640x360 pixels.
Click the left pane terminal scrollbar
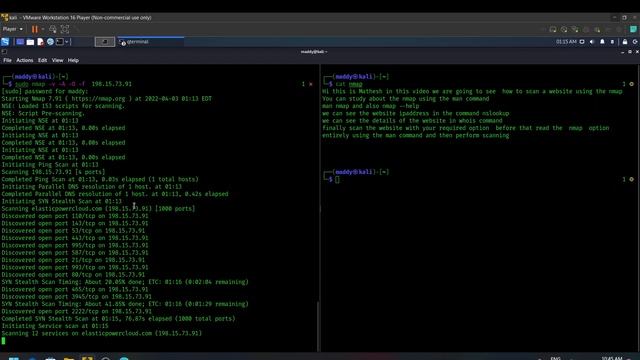[x=318, y=327]
